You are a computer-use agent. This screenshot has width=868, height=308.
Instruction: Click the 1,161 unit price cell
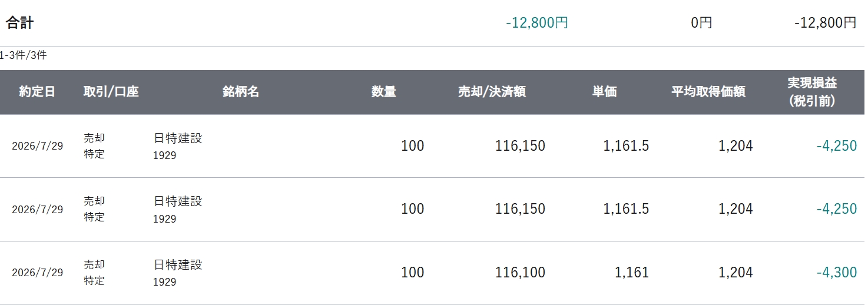click(x=632, y=273)
